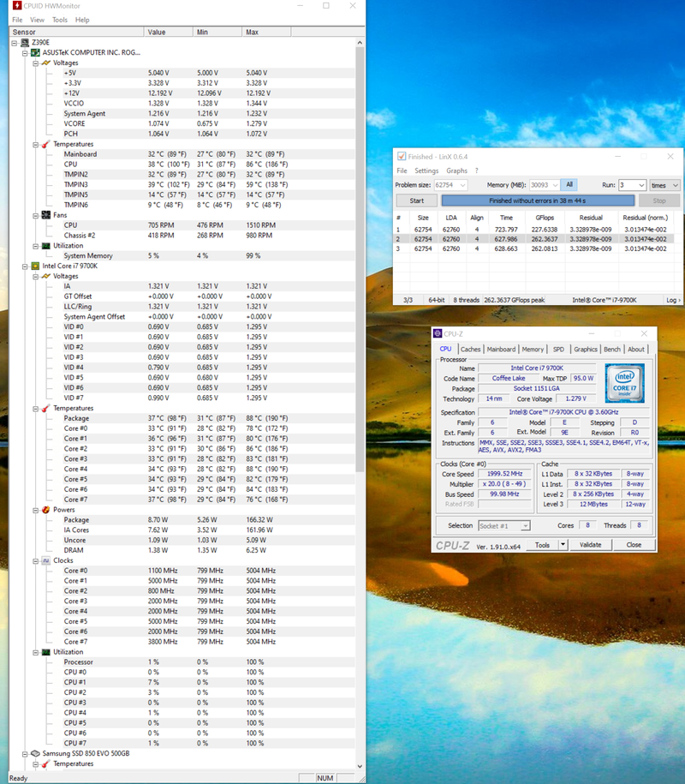Switch to the Caches tab in CPU-Z
Viewport: 685px width, 784px height.
point(470,349)
